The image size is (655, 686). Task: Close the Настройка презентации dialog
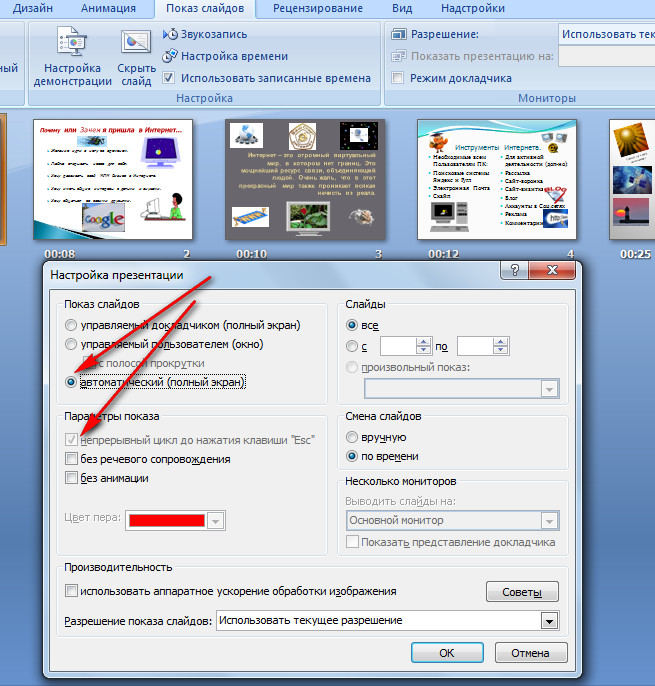tap(552, 270)
